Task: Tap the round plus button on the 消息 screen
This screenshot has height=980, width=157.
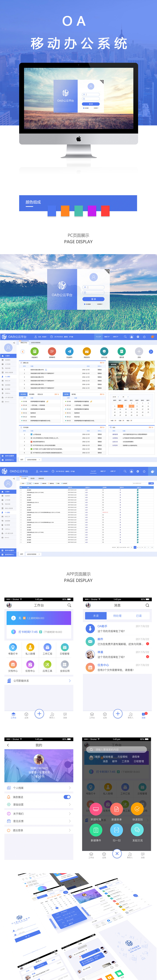Action: coord(118,714)
